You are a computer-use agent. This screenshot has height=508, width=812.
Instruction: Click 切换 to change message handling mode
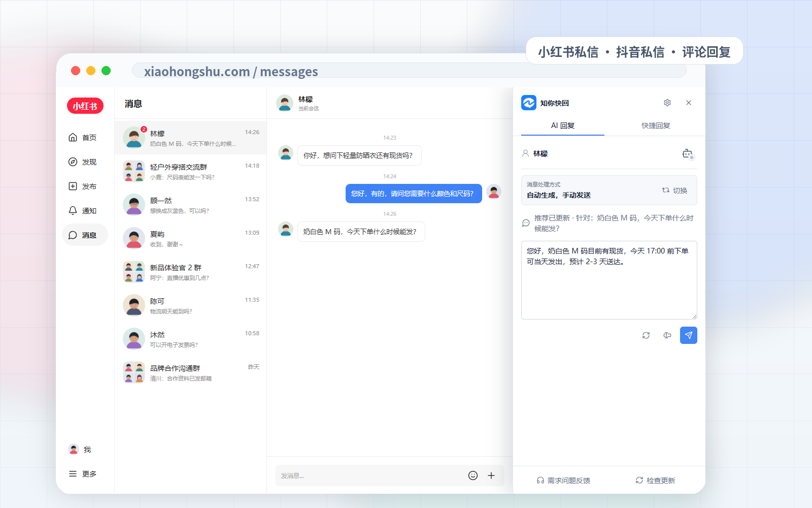674,190
